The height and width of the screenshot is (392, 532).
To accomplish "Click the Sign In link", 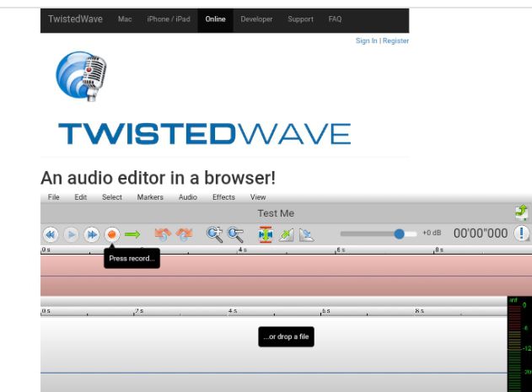I will (367, 40).
